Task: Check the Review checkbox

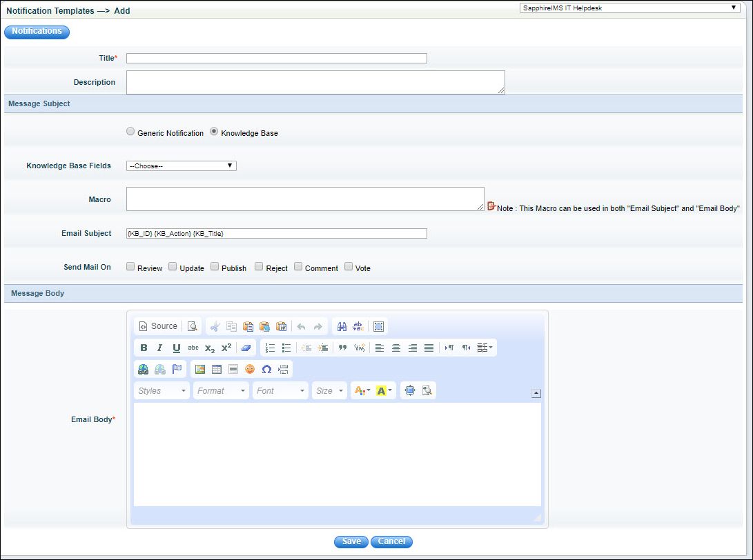Action: pos(130,266)
